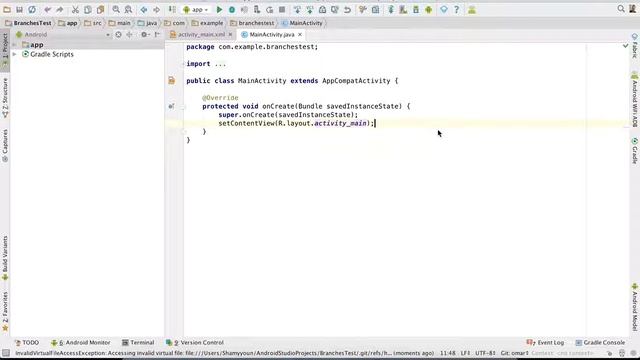Click the Git branch status widget
This screenshot has width=640, height=360.
[515, 353]
